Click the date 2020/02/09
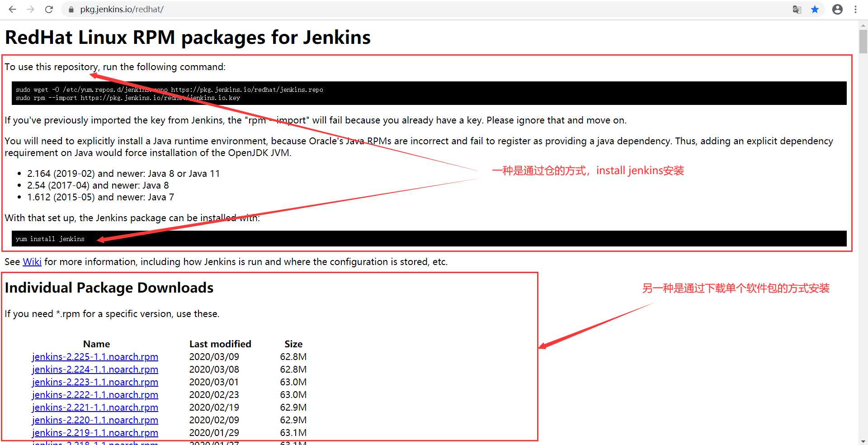Viewport: 868px width, 445px height. (x=214, y=420)
